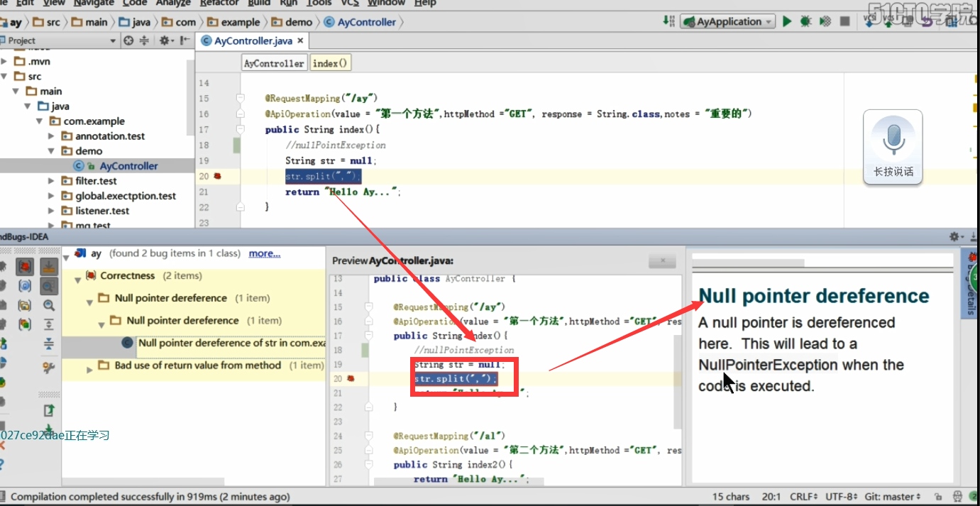Open the Code menu

tap(135, 3)
